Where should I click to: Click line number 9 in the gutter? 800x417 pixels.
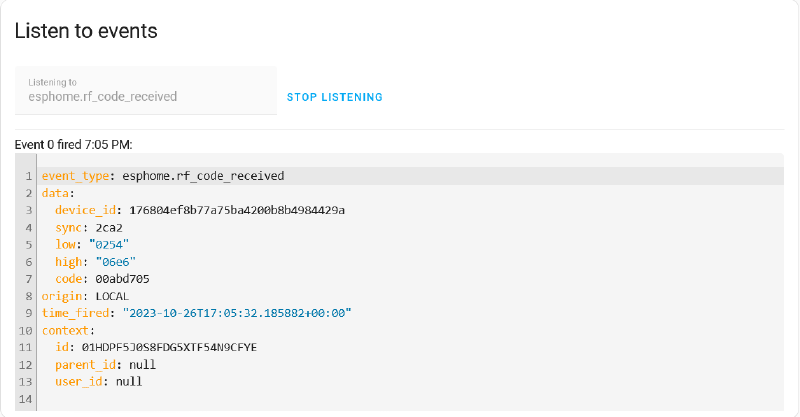29,313
